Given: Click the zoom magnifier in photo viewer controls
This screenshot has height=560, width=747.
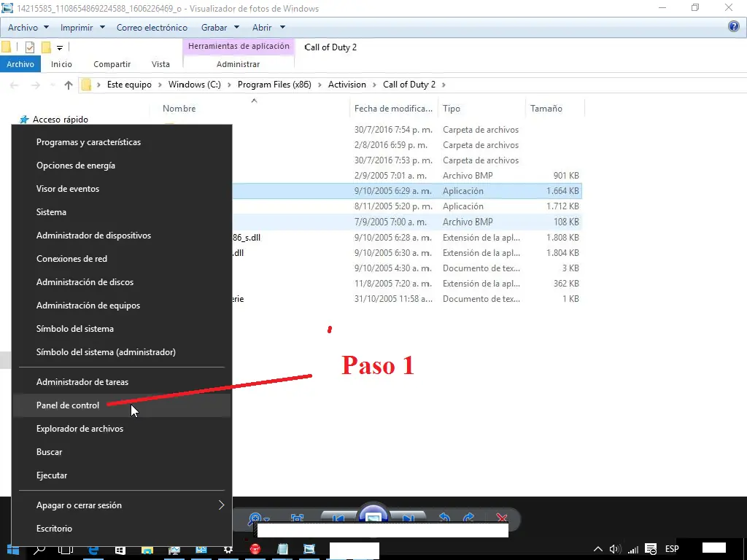Looking at the screenshot, I should pos(255,518).
